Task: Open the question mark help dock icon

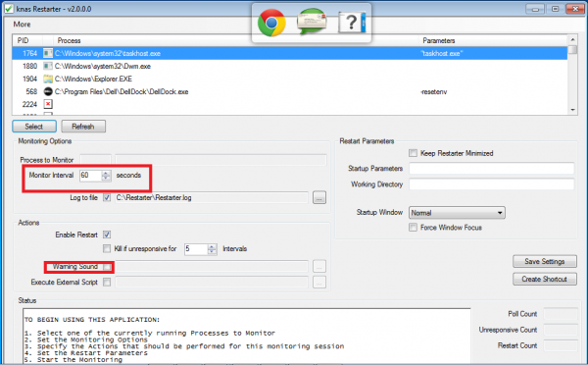Action: [x=352, y=23]
